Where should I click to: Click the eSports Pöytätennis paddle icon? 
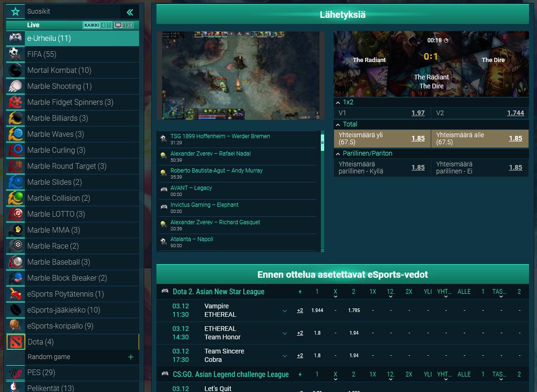(16, 294)
